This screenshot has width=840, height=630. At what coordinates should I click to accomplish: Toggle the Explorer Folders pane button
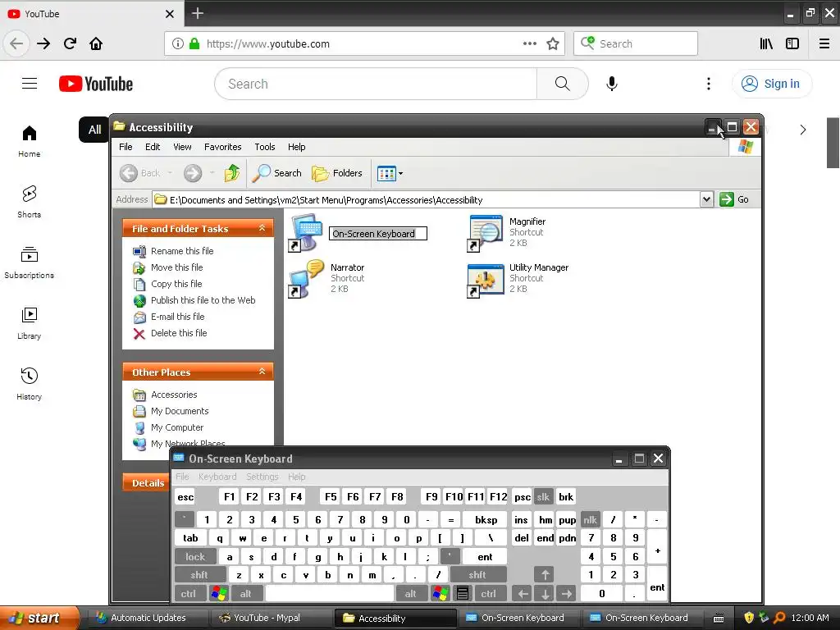point(337,173)
